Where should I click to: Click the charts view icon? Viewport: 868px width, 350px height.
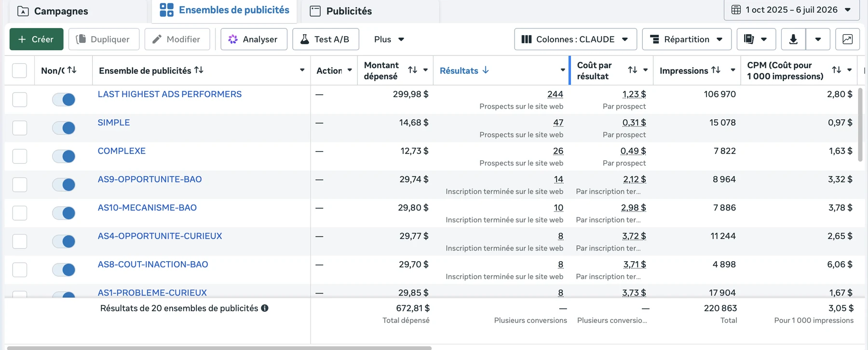(x=847, y=39)
